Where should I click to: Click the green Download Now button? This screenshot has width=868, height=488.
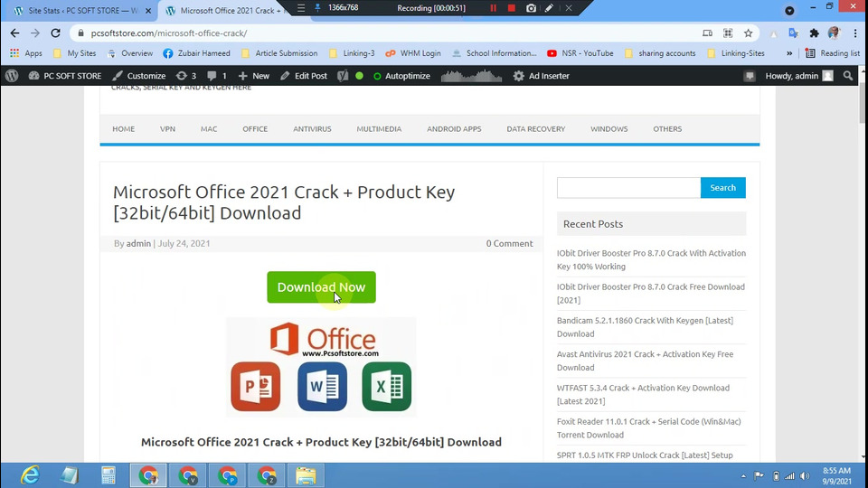(321, 287)
